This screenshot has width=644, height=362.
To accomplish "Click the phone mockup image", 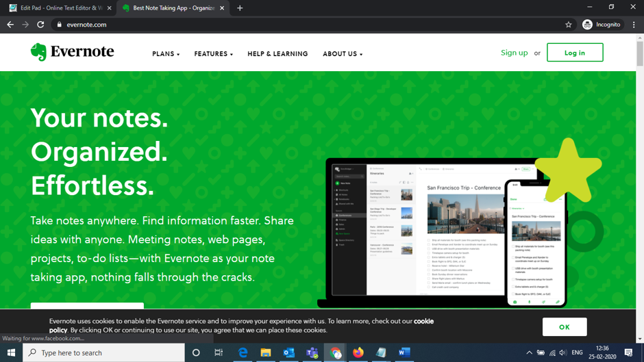I will coord(536,243).
